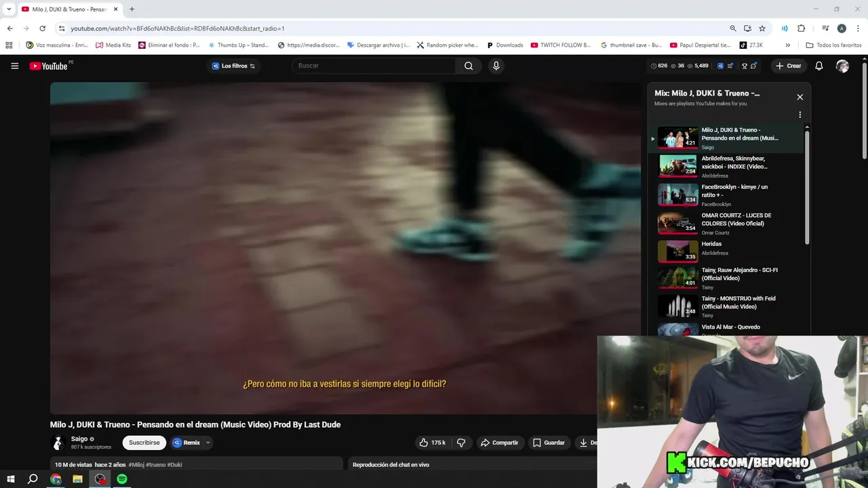Open Chrome extensions puzzle icon

[801, 28]
